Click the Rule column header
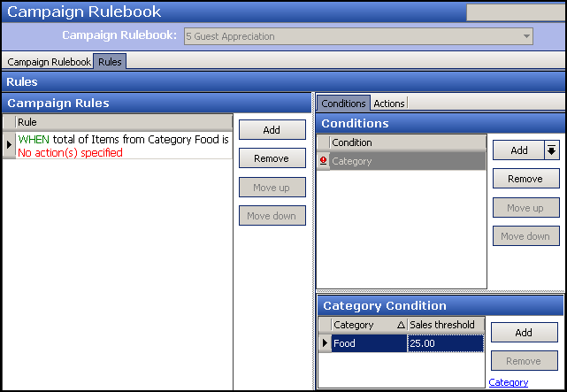This screenshot has width=567, height=392. tap(124, 122)
